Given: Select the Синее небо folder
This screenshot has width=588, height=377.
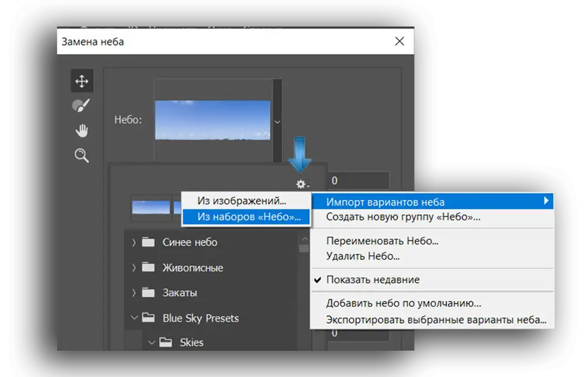Looking at the screenshot, I should click(179, 242).
